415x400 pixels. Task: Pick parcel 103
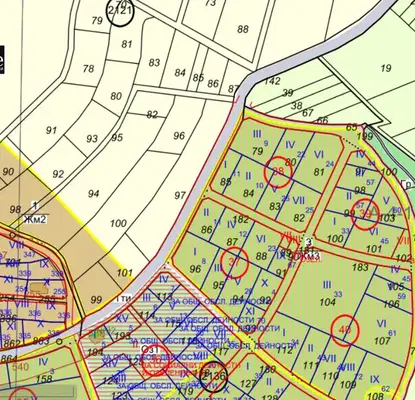pos(387,218)
